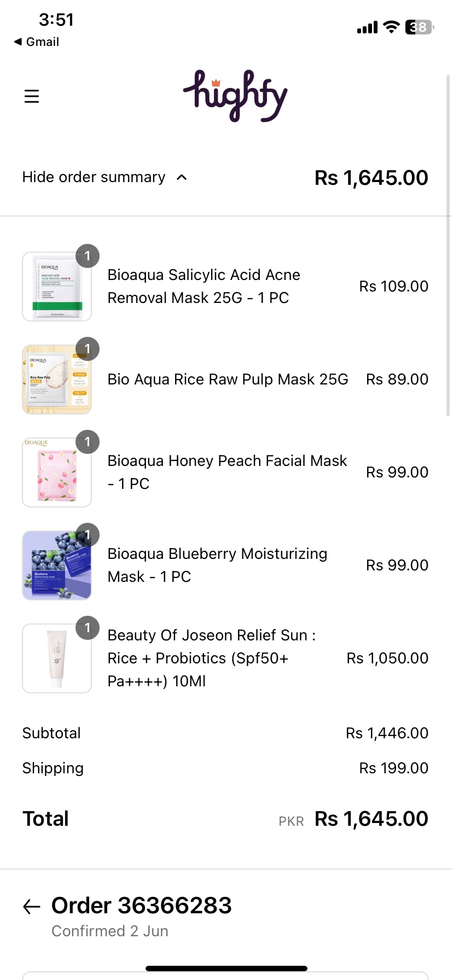The image size is (453, 980).
Task: Open the Honey Peach Facial Mask thumbnail
Action: tap(57, 472)
